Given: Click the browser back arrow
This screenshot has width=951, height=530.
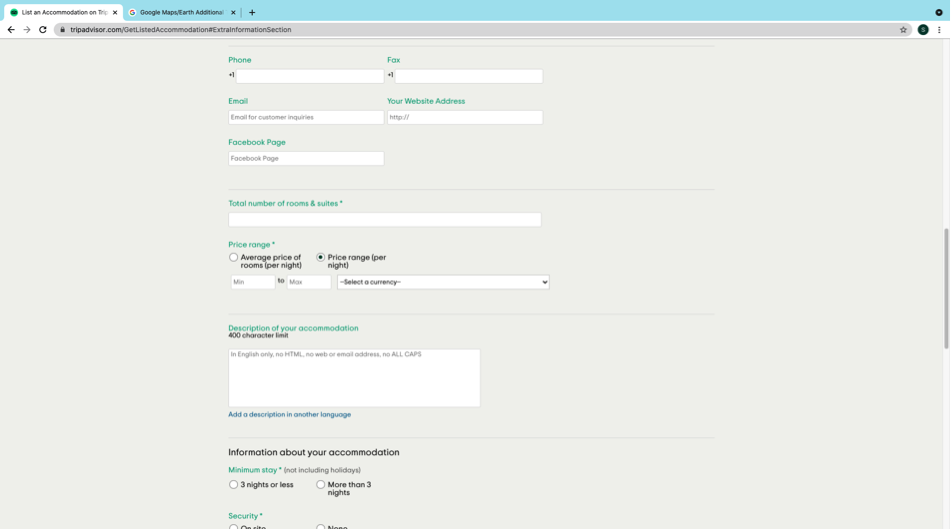Looking at the screenshot, I should coord(11,30).
